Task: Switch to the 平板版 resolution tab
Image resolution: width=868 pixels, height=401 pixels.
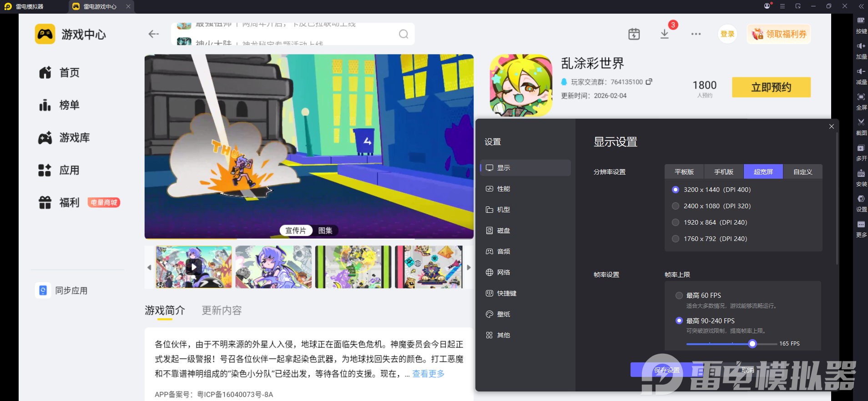Action: click(684, 172)
